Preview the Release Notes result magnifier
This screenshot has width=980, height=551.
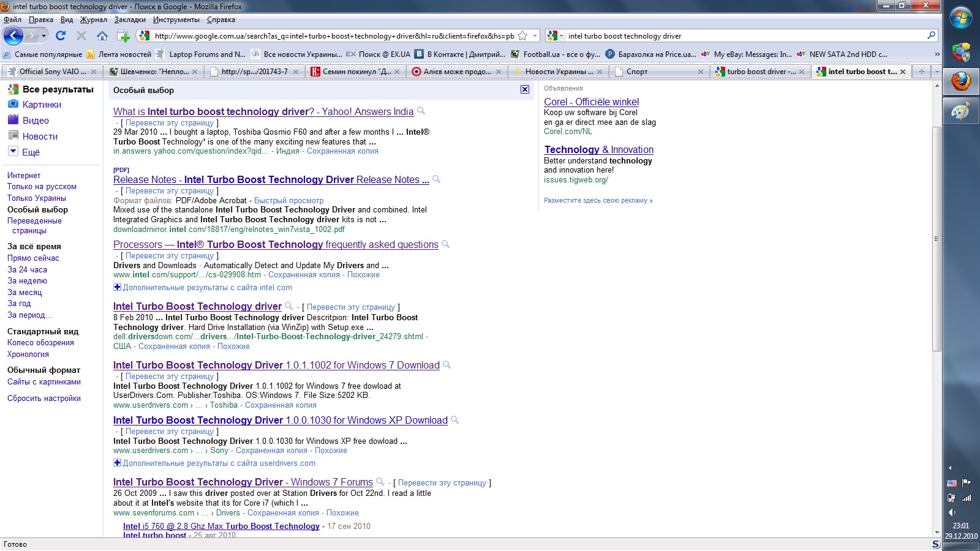(x=436, y=179)
